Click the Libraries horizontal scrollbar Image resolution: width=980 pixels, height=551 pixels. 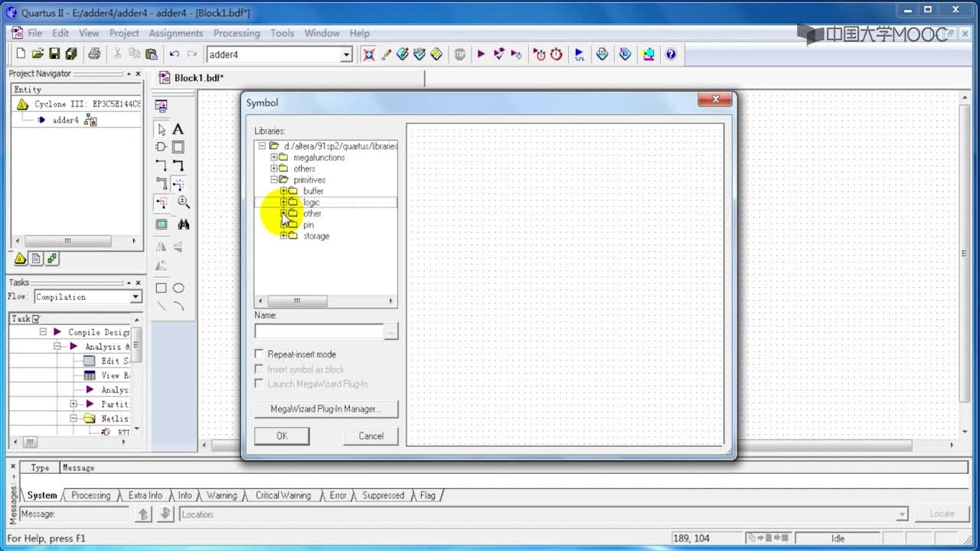(325, 302)
